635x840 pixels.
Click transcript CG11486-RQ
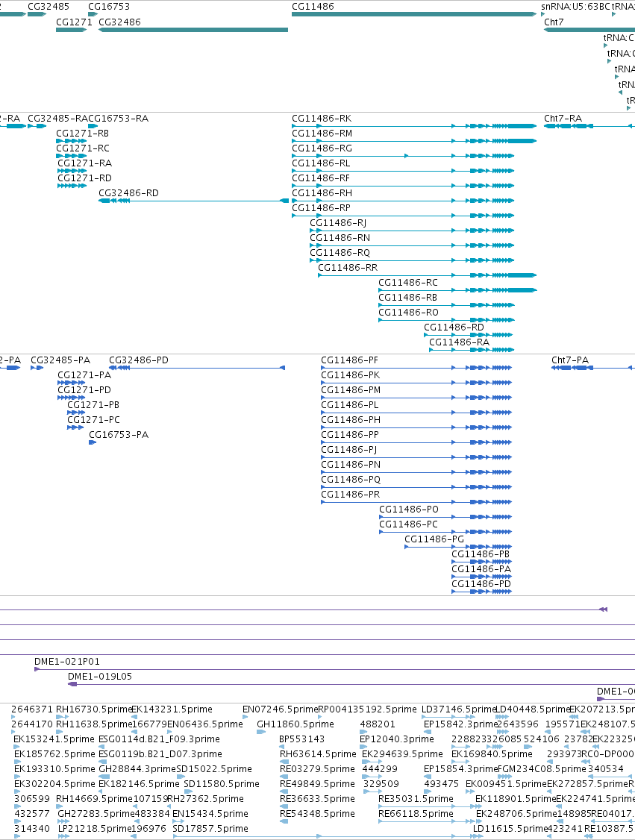click(x=340, y=253)
